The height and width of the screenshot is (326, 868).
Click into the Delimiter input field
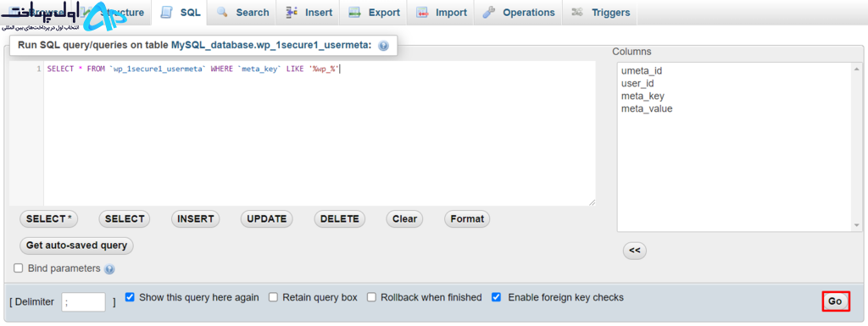84,301
